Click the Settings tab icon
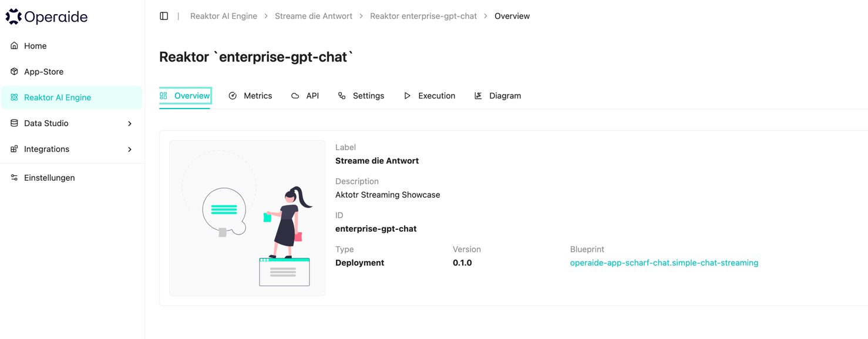This screenshot has width=868, height=339. point(342,96)
